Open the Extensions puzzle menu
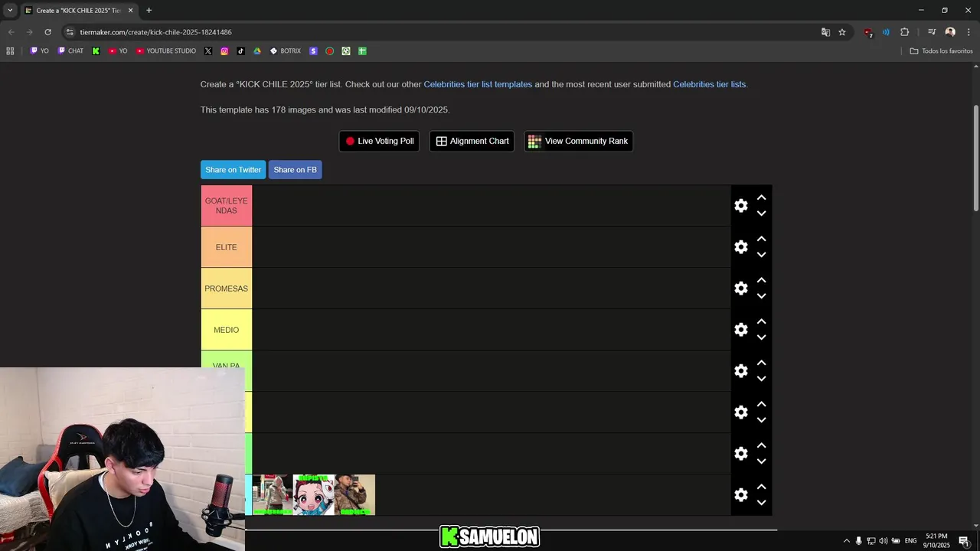The width and height of the screenshot is (980, 551). (x=905, y=32)
